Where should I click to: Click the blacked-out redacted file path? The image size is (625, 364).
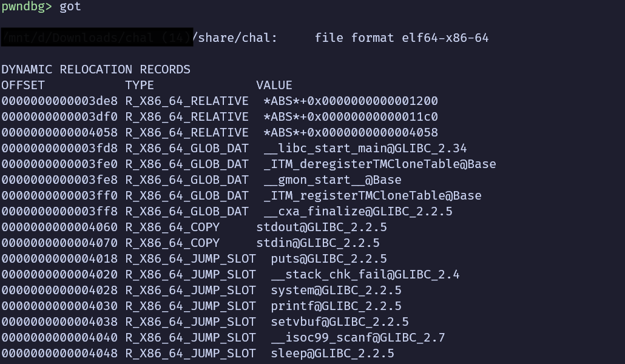point(97,37)
